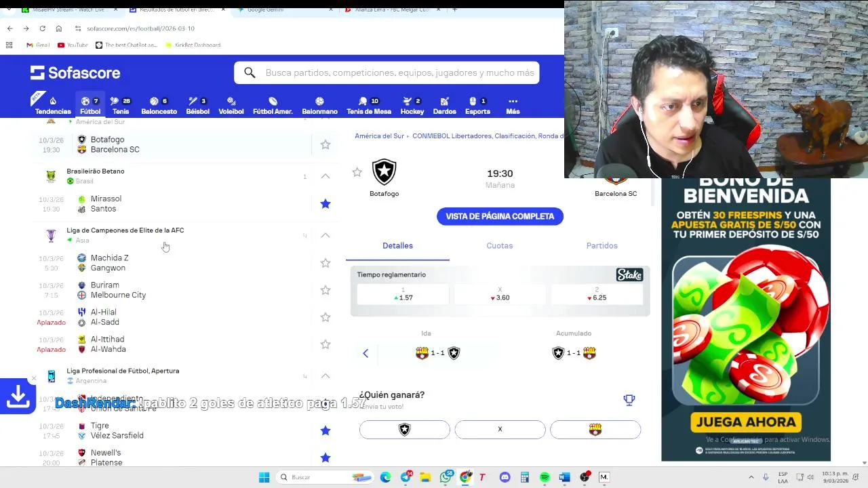The image size is (868, 488).
Task: Open Dardos sport category
Action: pos(444,106)
